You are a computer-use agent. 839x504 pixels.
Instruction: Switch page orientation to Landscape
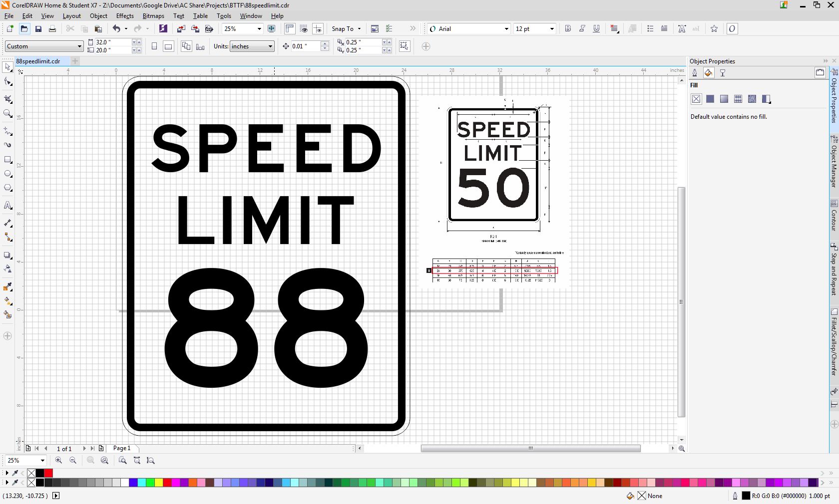(x=168, y=46)
